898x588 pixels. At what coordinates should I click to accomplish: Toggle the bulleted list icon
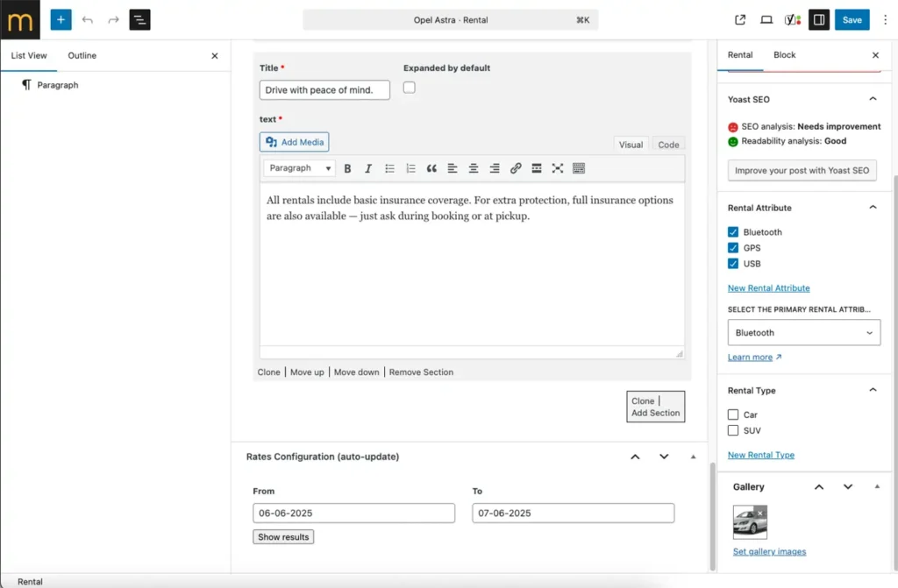pyautogui.click(x=389, y=168)
